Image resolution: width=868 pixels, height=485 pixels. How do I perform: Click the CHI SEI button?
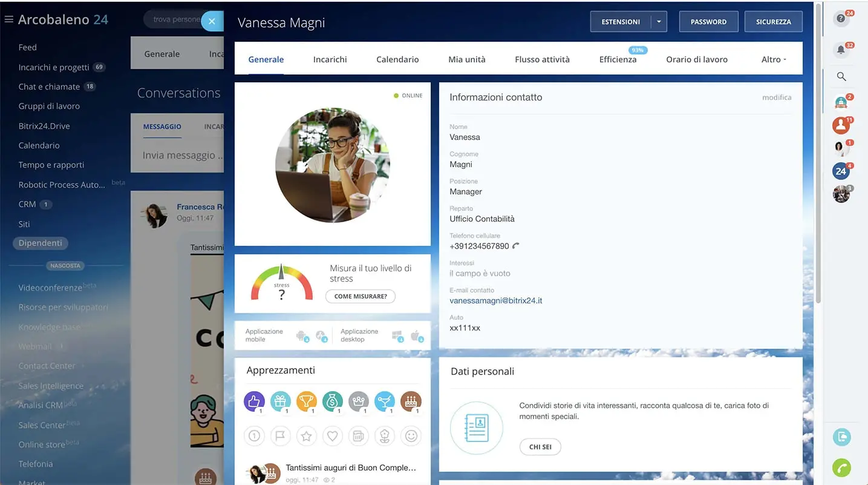coord(540,447)
